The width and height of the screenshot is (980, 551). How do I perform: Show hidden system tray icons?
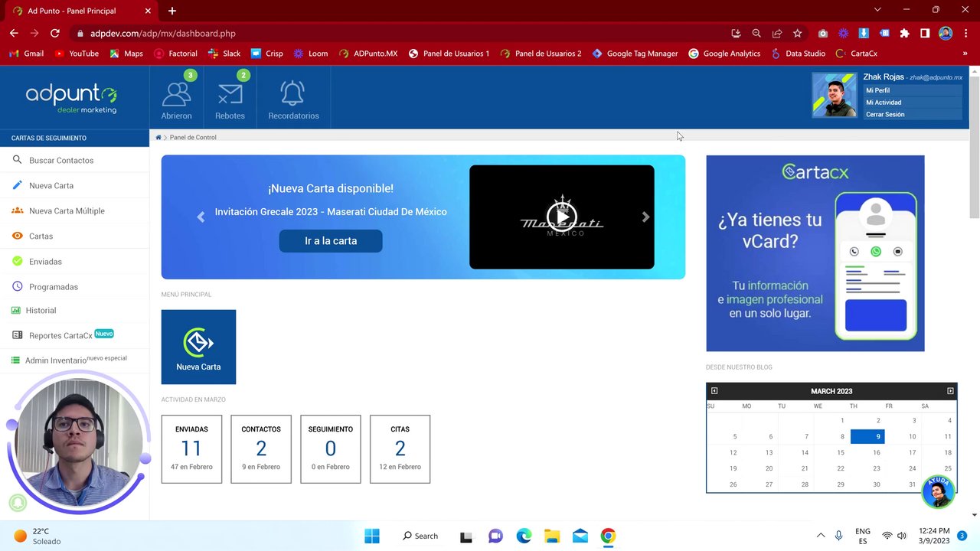tap(821, 536)
